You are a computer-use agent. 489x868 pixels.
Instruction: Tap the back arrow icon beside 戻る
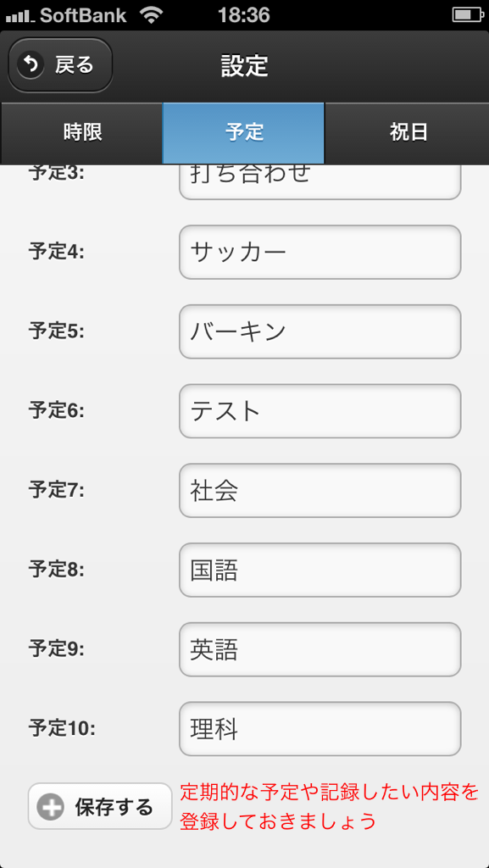(31, 65)
